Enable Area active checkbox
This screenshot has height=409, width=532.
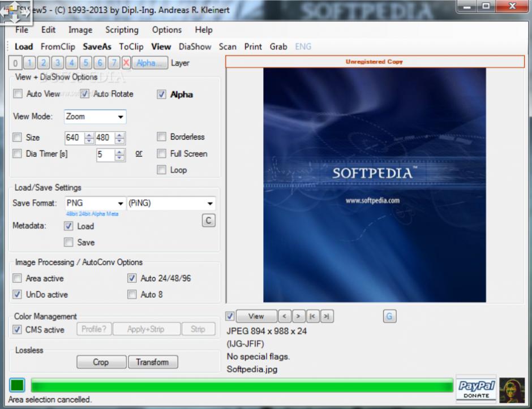click(17, 278)
